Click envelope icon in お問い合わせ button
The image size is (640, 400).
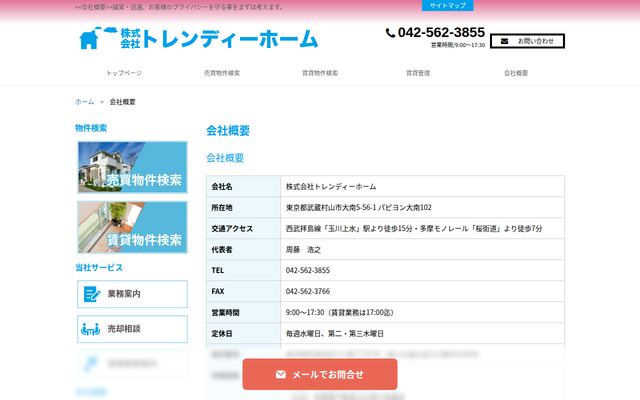504,41
